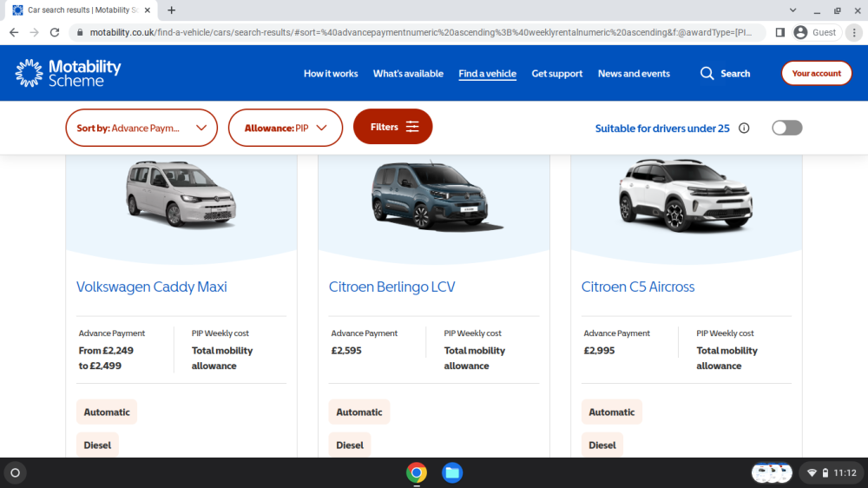The image size is (868, 488).
Task: Open What's available menu
Action: (408, 73)
